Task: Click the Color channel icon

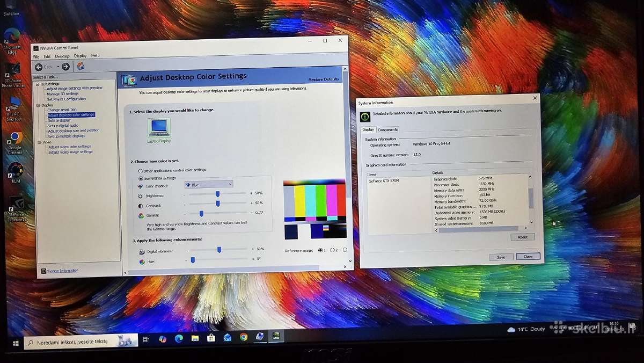Action: (140, 185)
